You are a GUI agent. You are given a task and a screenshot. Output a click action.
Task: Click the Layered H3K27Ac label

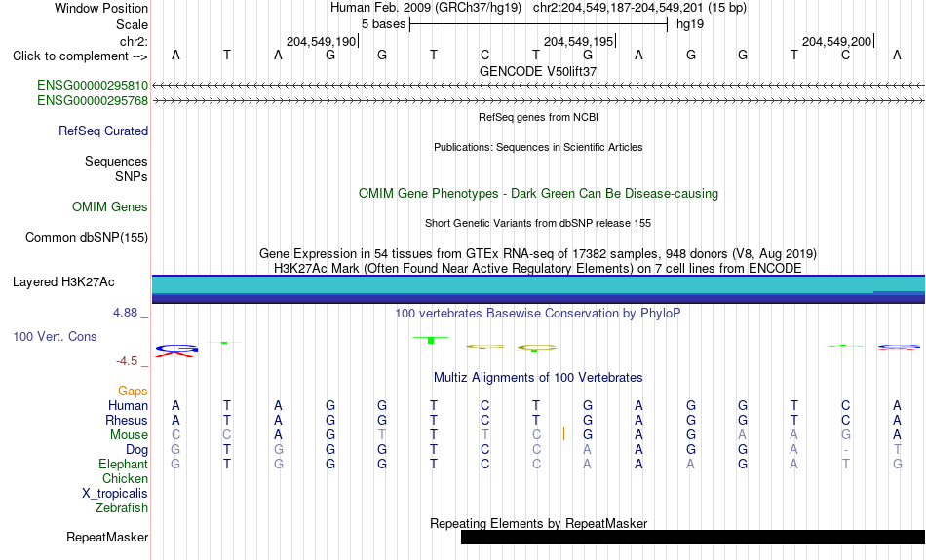coord(63,282)
